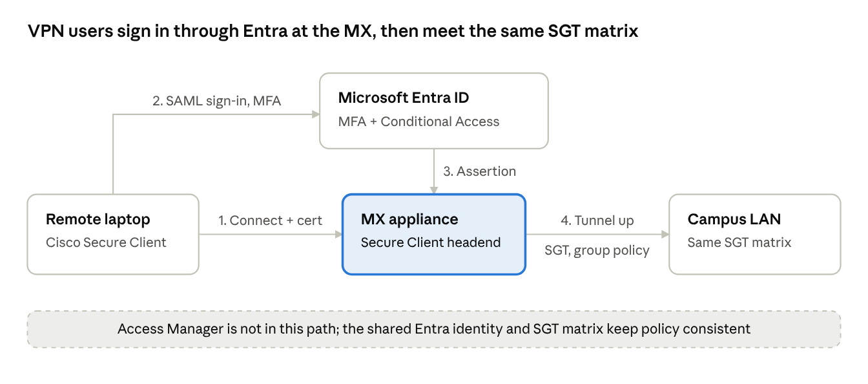The width and height of the screenshot is (868, 384).
Task: Click the 'Remote laptop' bold title text
Action: pyautogui.click(x=98, y=219)
